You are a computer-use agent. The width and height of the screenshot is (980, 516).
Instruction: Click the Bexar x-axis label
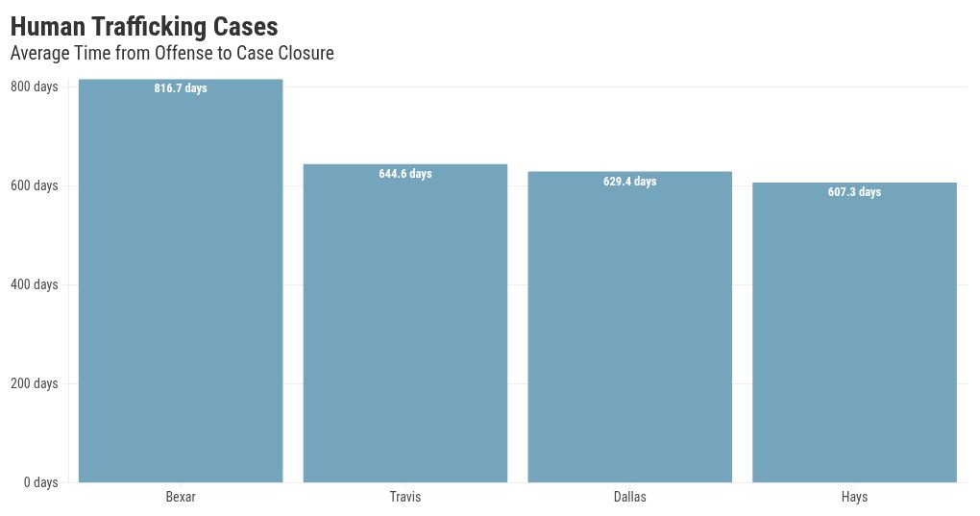[181, 497]
